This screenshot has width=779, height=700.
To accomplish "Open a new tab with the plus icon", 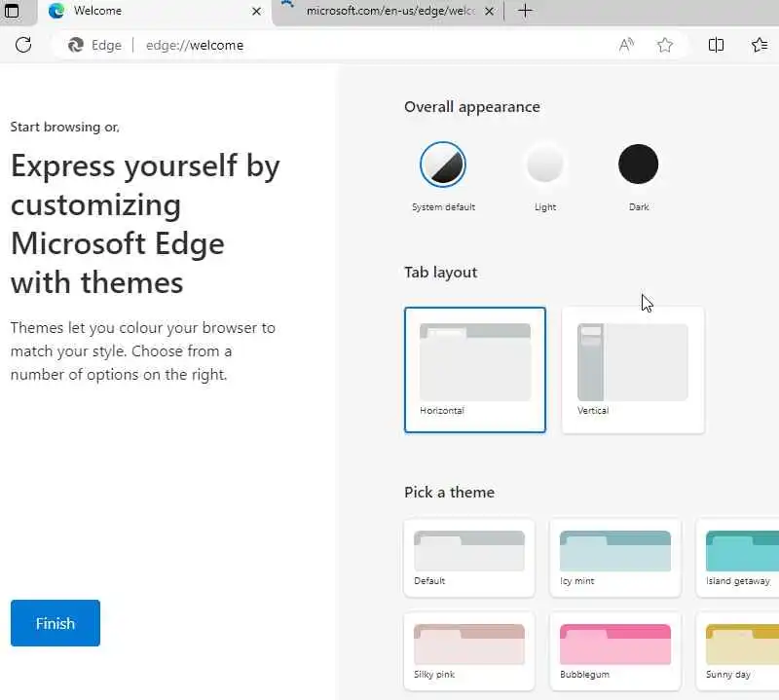I will [525, 11].
